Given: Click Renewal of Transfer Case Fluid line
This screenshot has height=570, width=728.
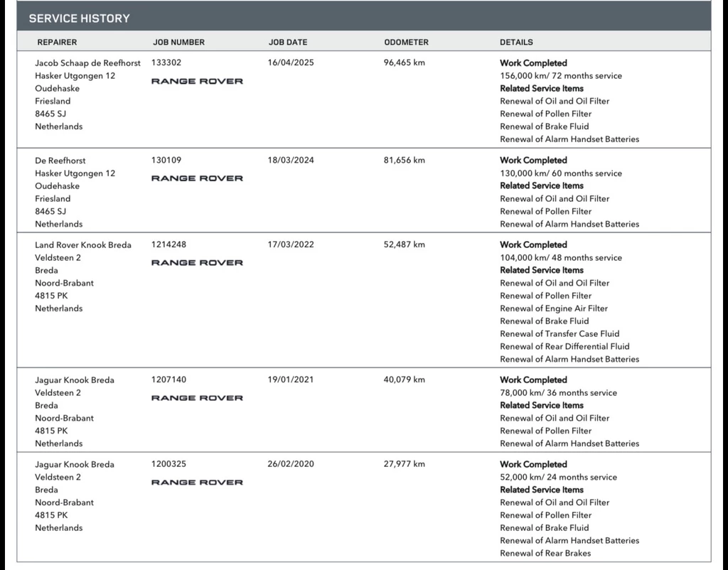Looking at the screenshot, I should click(x=560, y=333).
